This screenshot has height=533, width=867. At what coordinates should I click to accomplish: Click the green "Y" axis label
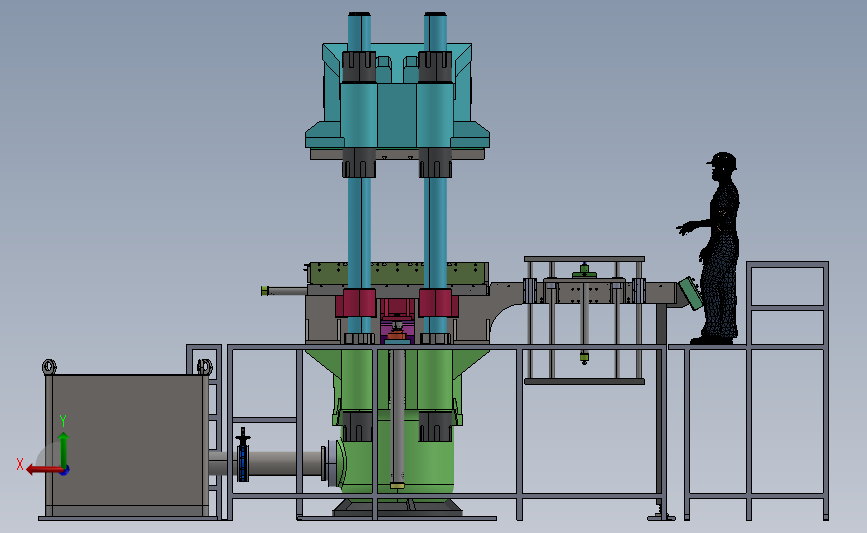click(x=63, y=421)
